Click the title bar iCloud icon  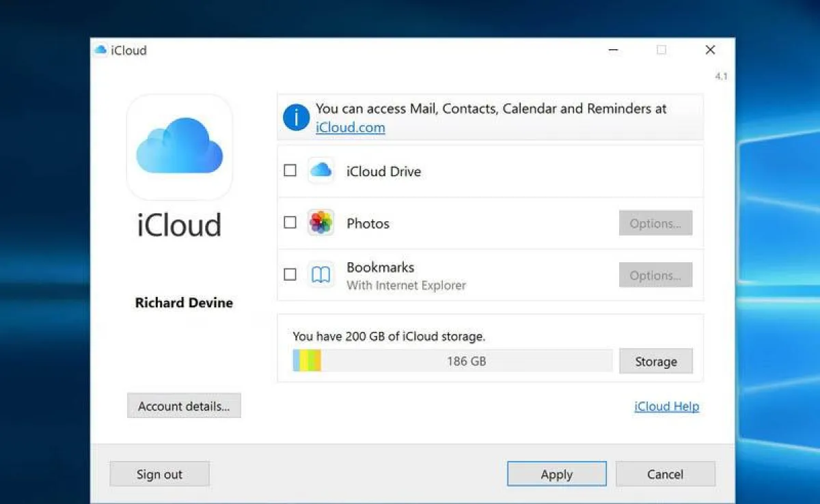pos(101,50)
